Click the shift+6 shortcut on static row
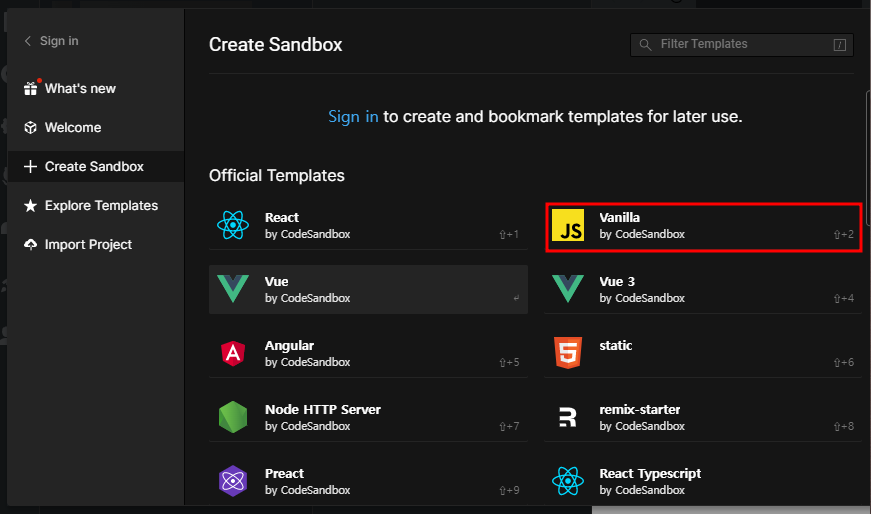The width and height of the screenshot is (871, 514). pos(844,362)
